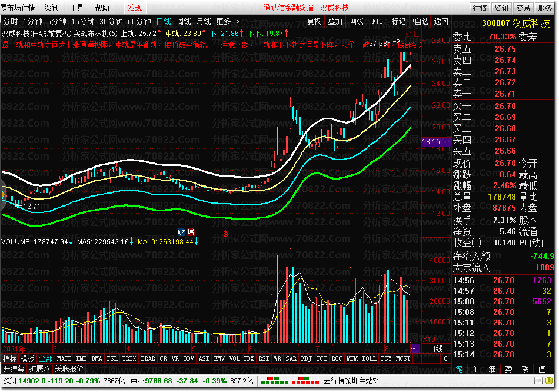559x392 pixels.
Task: Switch to the 势 trend tab
Action: pos(508,369)
